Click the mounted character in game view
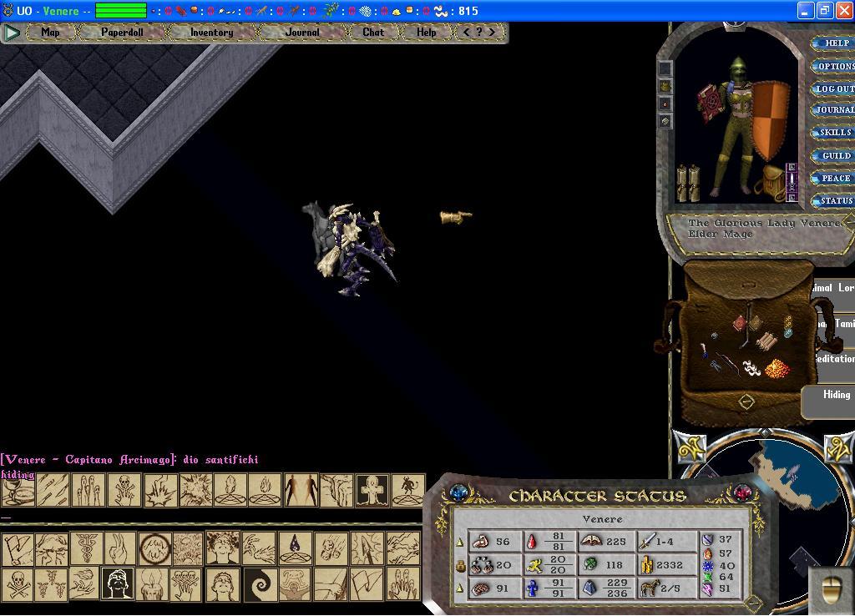Screen dimensions: 855x616 click(350, 249)
